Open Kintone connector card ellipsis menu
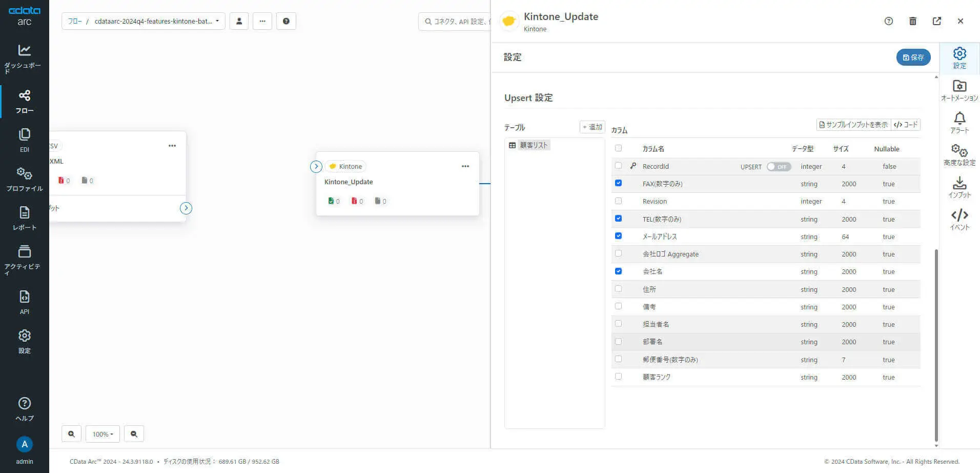980x473 pixels. [x=465, y=166]
